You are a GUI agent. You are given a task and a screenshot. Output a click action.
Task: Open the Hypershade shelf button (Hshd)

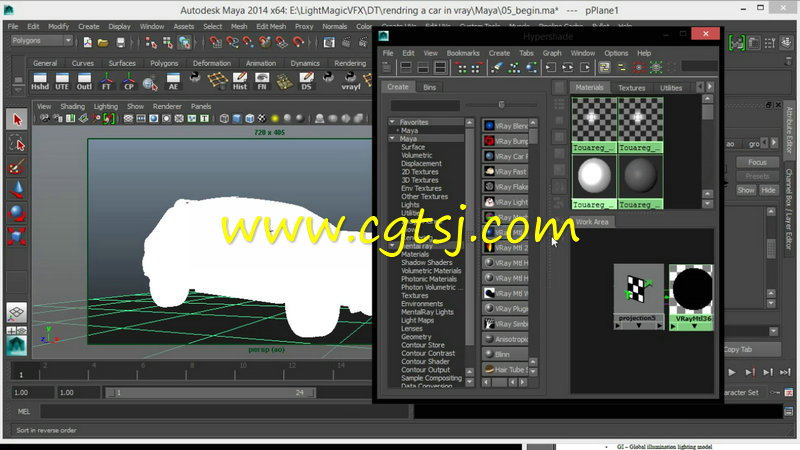(x=40, y=81)
